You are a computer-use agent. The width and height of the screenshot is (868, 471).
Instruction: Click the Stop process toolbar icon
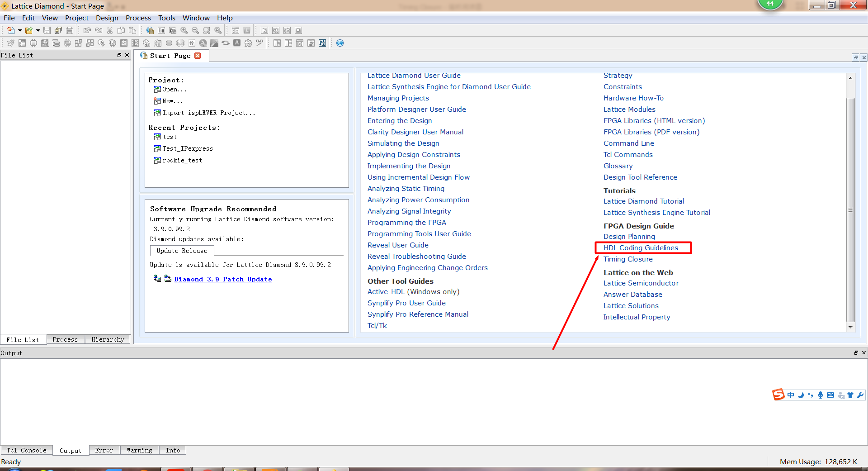point(298,30)
